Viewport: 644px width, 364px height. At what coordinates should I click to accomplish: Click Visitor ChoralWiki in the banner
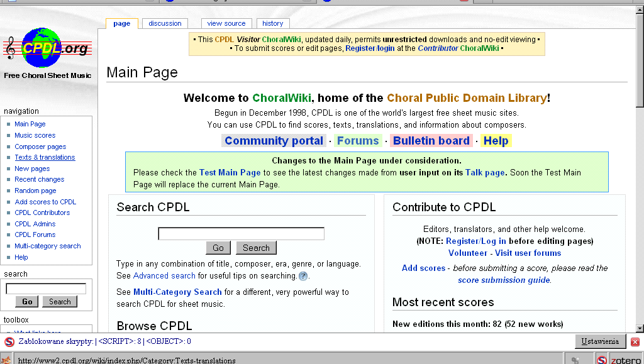269,40
